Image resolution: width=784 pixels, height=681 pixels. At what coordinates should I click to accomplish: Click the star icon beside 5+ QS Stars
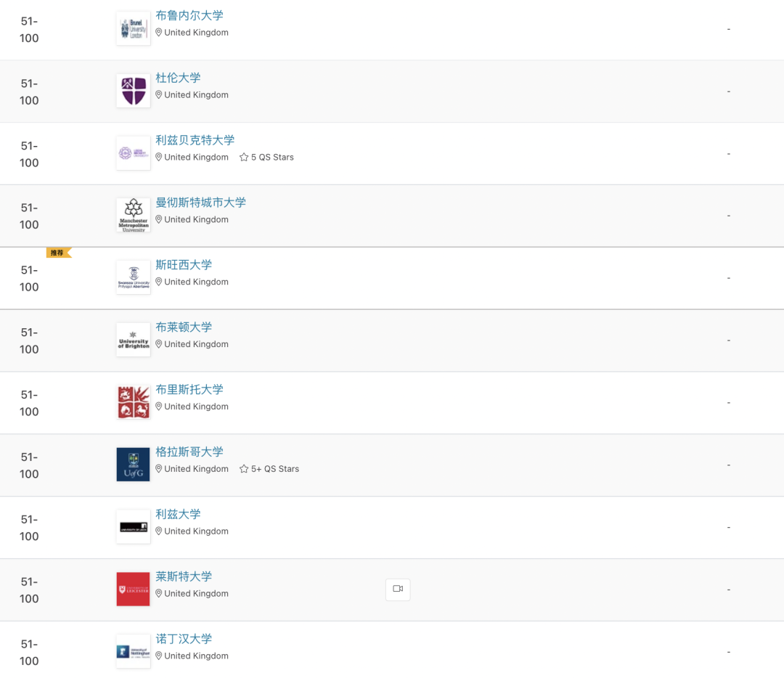244,469
